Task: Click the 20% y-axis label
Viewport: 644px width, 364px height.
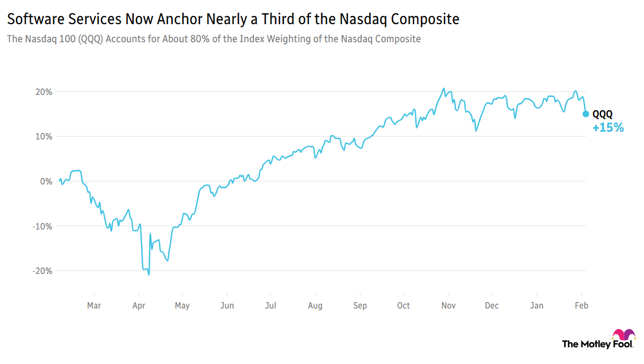Action: point(45,92)
